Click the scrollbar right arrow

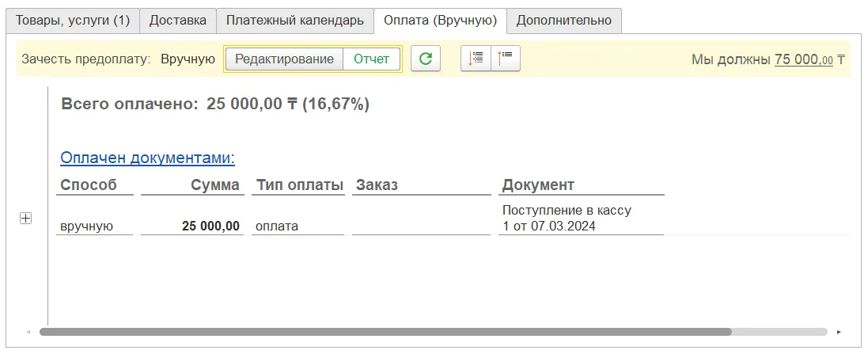coord(840,332)
